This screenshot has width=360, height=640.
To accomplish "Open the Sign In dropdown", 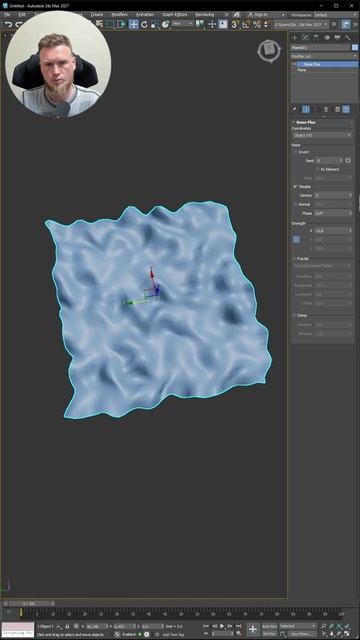I will coord(266,15).
